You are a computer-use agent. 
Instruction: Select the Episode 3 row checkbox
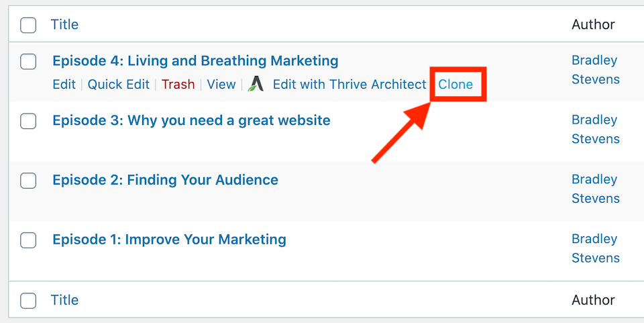click(x=28, y=122)
